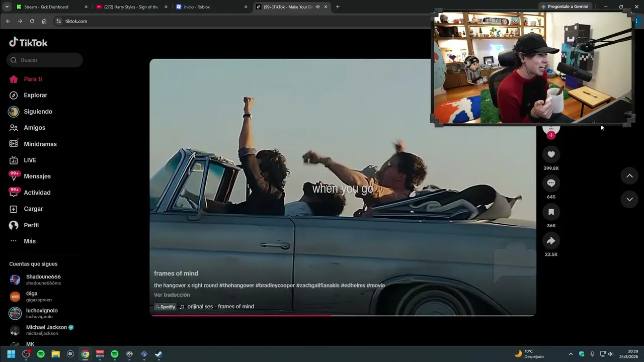Open the tab search dropdown arrow
644x362 pixels.
pyautogui.click(x=7, y=7)
